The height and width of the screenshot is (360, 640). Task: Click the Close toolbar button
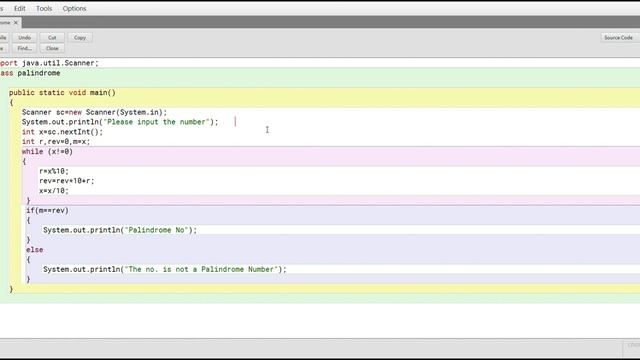coord(52,48)
